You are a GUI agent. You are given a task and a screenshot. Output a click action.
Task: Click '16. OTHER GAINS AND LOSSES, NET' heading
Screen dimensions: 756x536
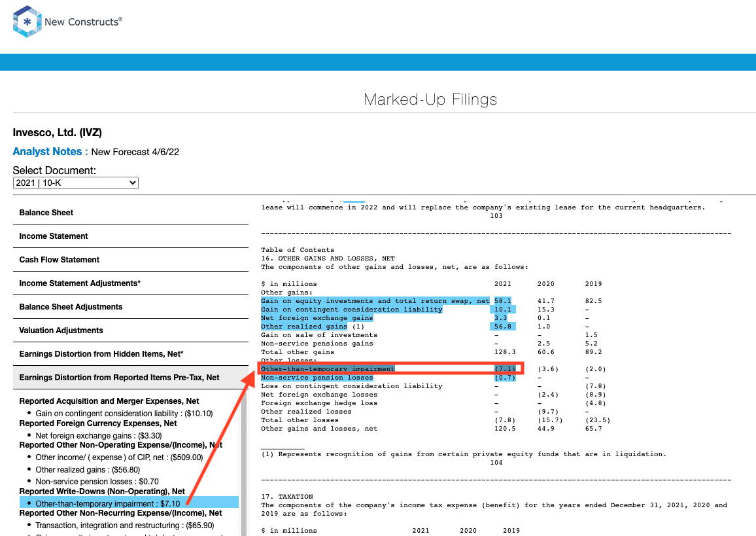(x=328, y=259)
